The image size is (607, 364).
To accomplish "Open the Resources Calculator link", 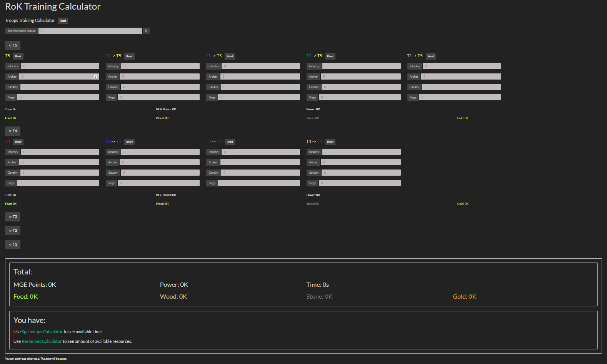I will [x=42, y=341].
